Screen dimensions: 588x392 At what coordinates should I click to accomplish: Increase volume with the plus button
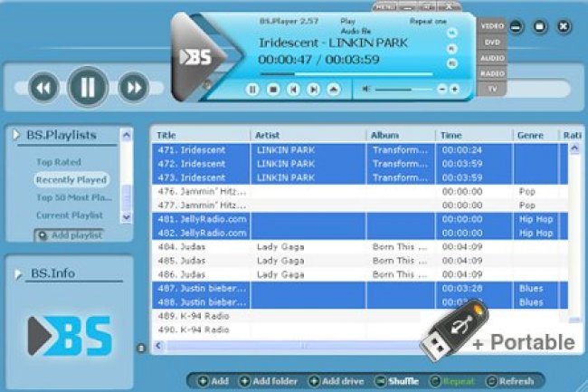454,90
